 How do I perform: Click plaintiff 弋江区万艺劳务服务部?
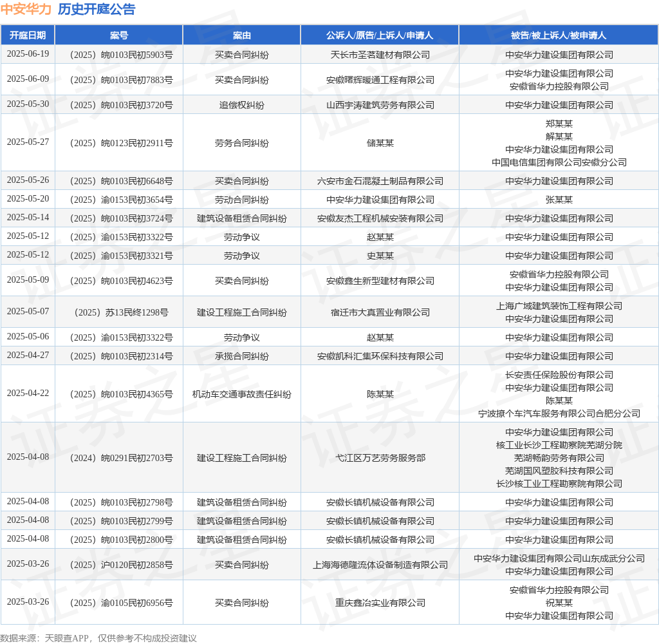pyautogui.click(x=380, y=458)
